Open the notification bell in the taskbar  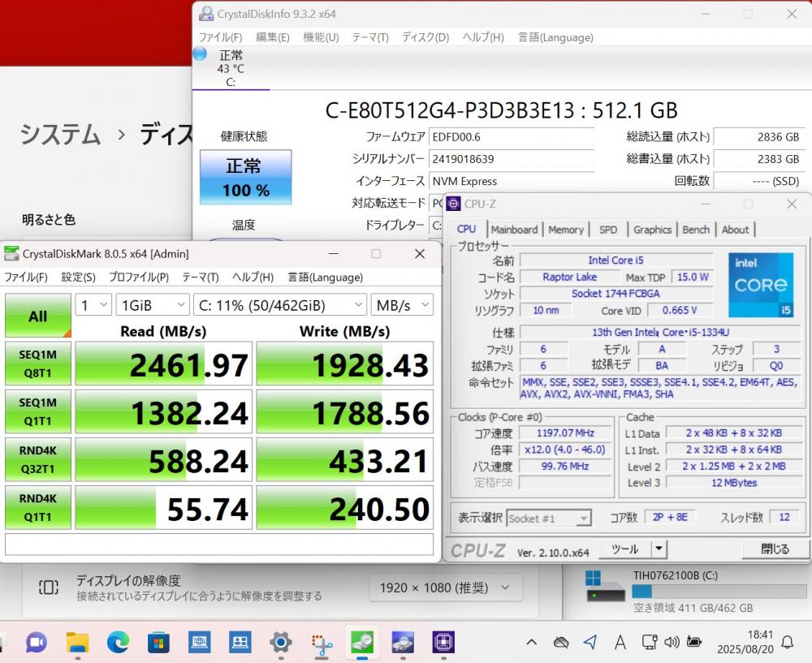click(x=787, y=643)
